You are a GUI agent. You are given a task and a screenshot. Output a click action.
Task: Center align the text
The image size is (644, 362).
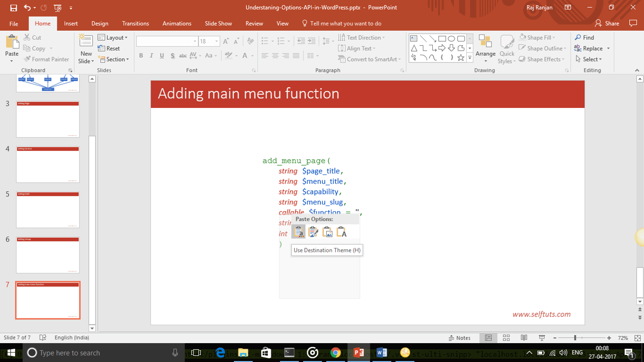point(275,56)
